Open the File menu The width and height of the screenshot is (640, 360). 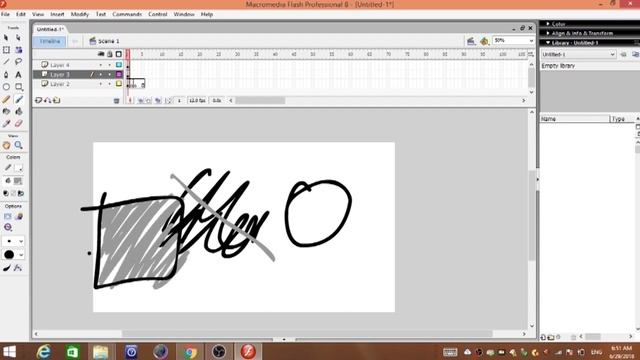pyautogui.click(x=5, y=14)
